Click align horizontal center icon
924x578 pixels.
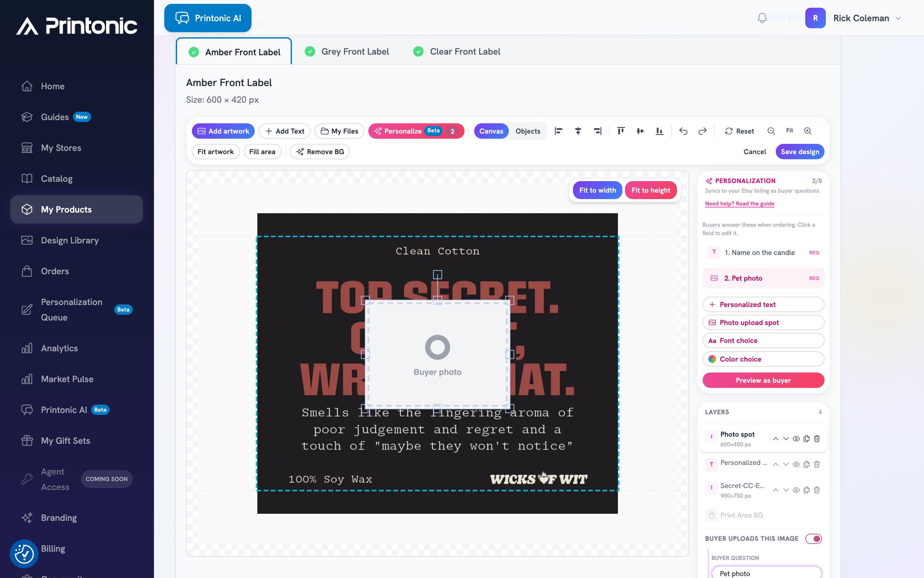(x=578, y=131)
